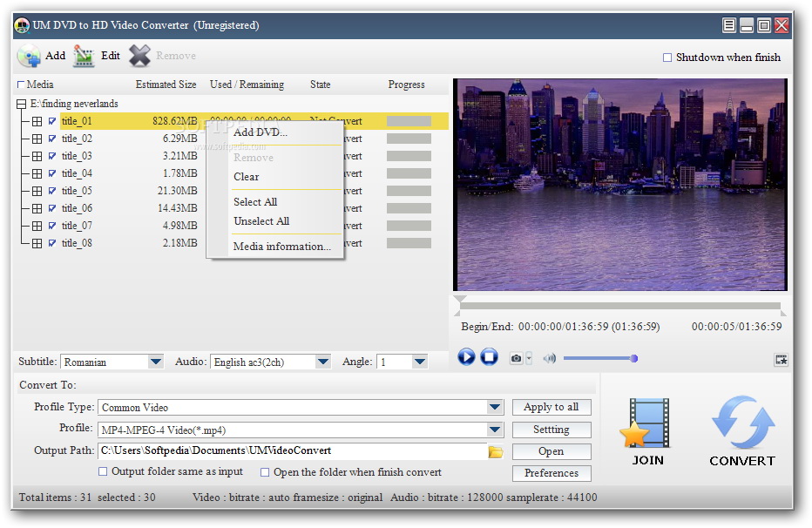The image size is (812, 528).
Task: Expand the title_05 tree node
Action: click(37, 191)
